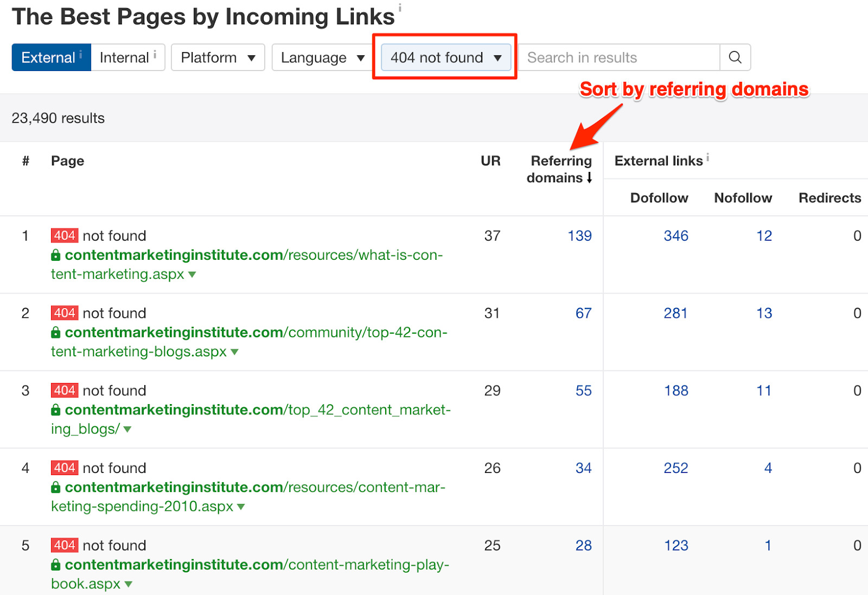Click the search magnifier icon

tap(735, 57)
